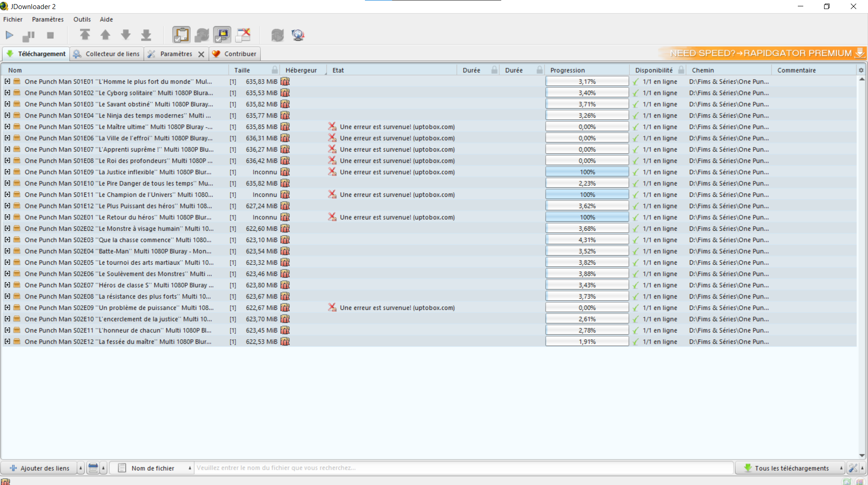Click error icon in S02E09 row
This screenshot has width=868, height=485.
[332, 308]
